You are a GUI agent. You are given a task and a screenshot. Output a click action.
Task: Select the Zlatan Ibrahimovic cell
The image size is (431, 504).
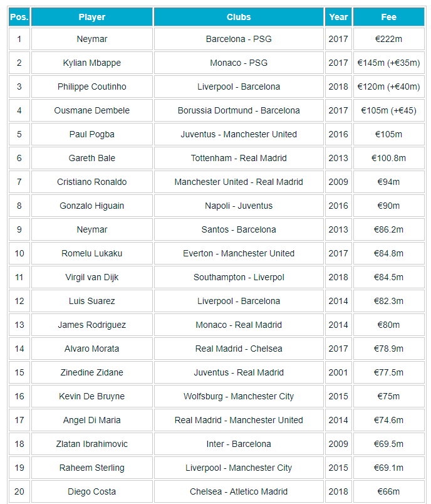[92, 444]
